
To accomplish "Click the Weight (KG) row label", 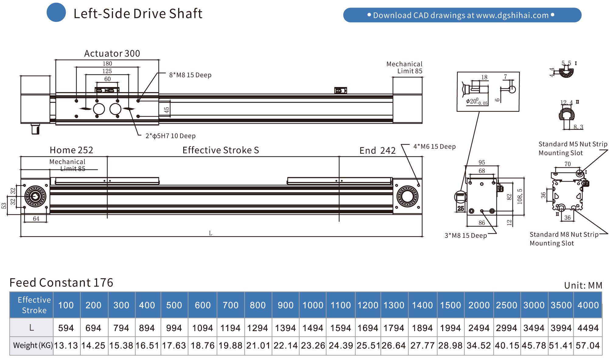I will (x=32, y=346).
